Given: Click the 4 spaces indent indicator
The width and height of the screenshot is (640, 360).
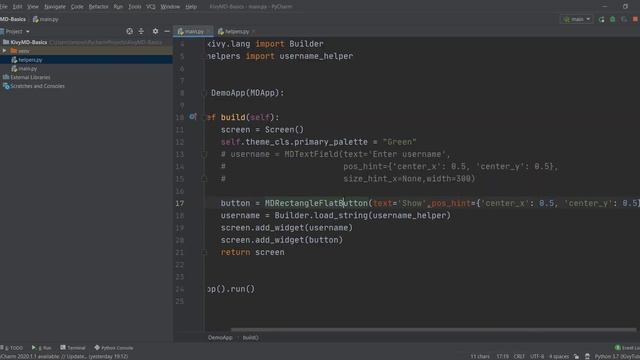Looking at the screenshot, I should [x=559, y=356].
